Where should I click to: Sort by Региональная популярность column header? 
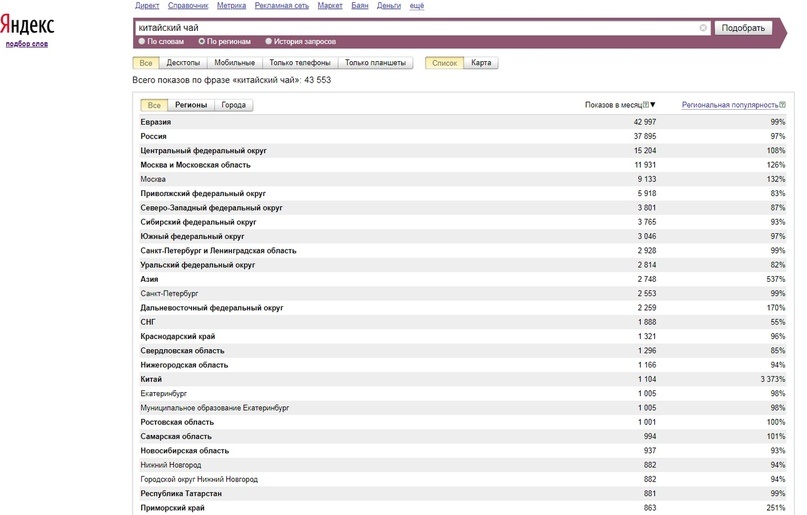tap(730, 105)
